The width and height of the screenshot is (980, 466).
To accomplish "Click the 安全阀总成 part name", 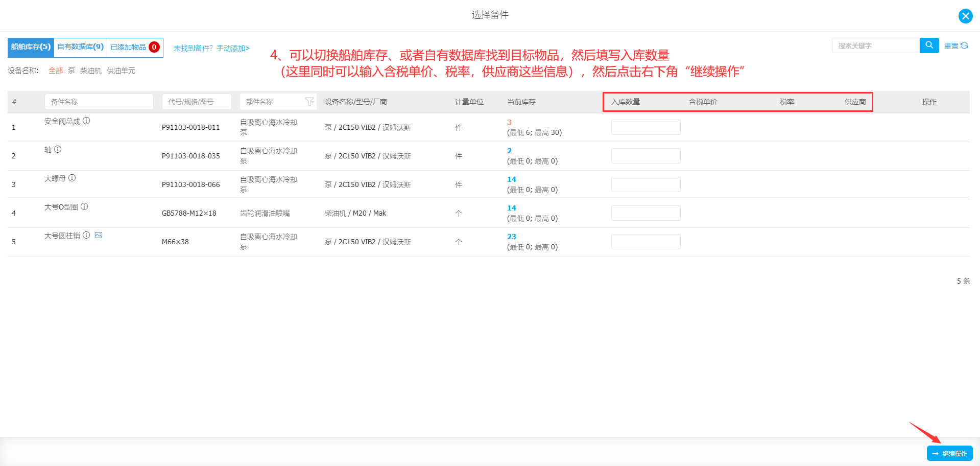I will (62, 121).
